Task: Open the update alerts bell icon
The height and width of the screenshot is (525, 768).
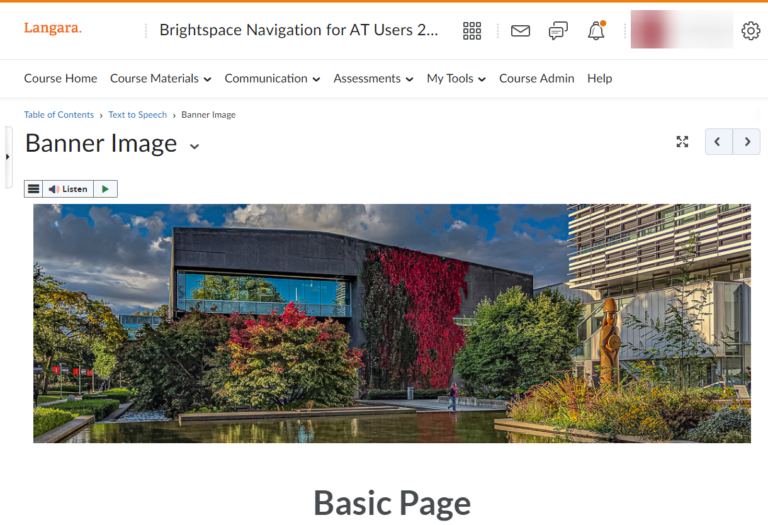Action: [596, 30]
